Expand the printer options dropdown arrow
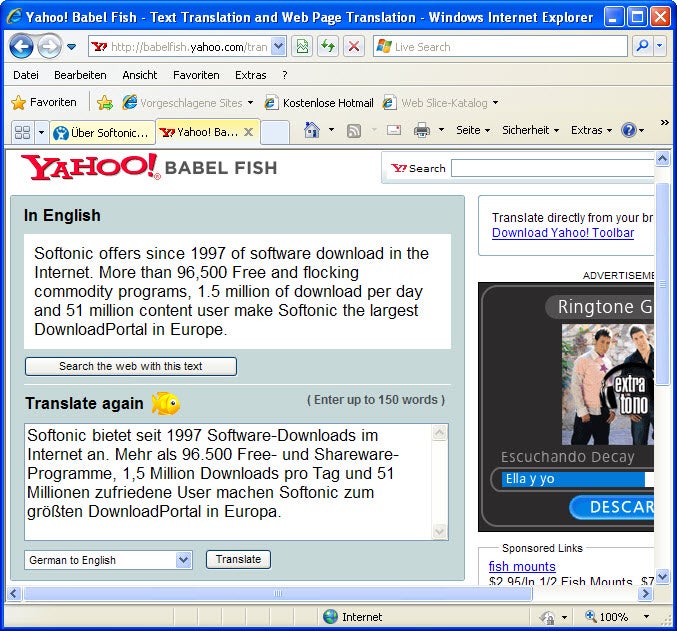Screen dimensions: 677x631 pyautogui.click(x=441, y=130)
